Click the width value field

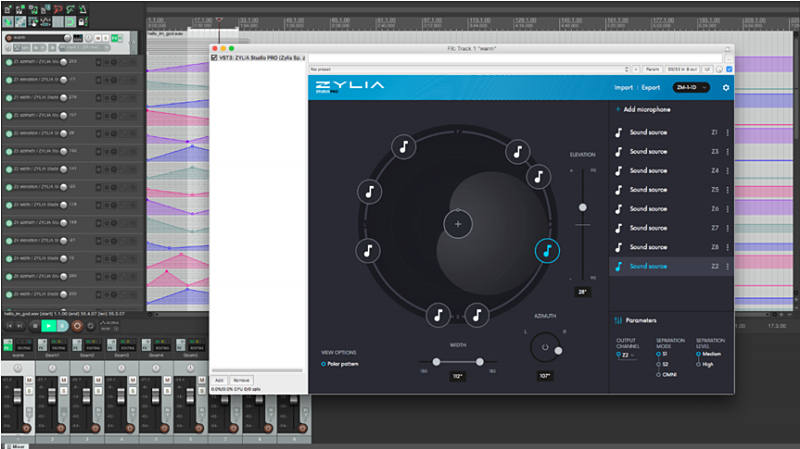click(457, 376)
